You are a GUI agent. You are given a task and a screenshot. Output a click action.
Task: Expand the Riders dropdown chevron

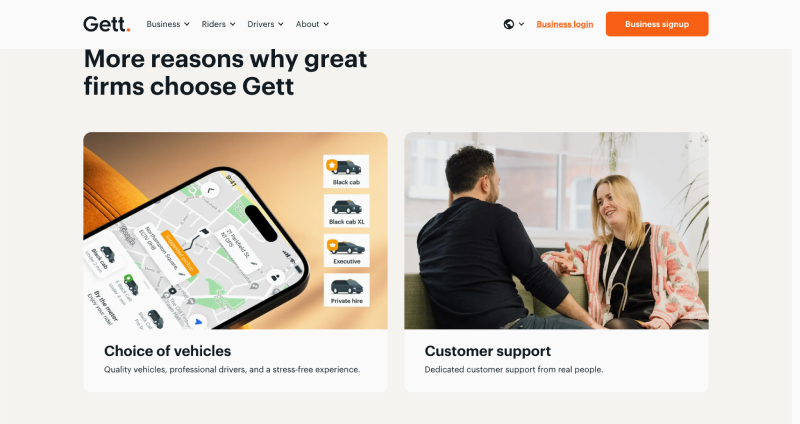233,24
